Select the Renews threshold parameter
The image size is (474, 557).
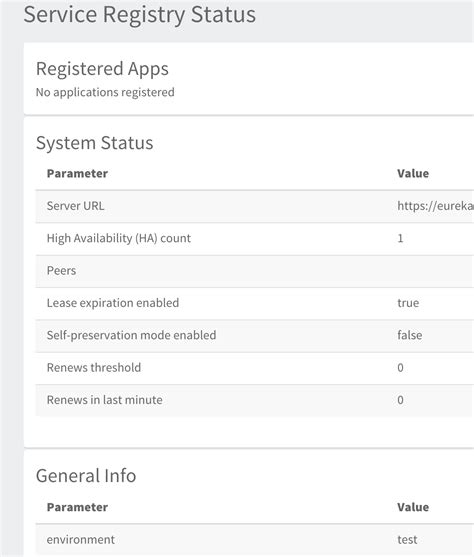(x=94, y=368)
